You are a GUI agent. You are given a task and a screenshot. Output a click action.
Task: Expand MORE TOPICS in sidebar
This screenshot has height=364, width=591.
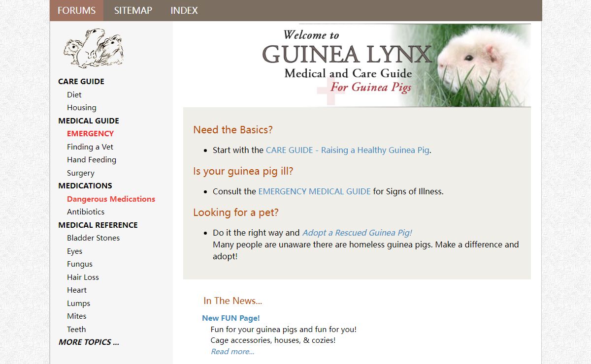tap(89, 342)
